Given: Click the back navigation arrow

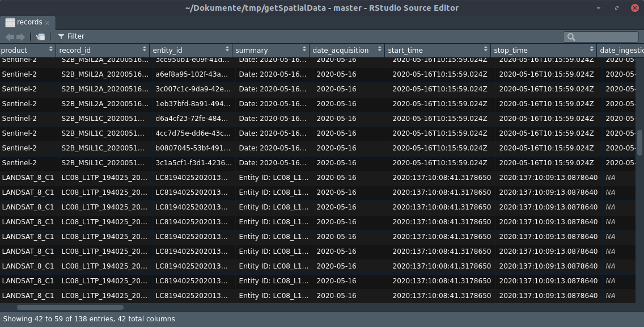Looking at the screenshot, I should pos(10,36).
